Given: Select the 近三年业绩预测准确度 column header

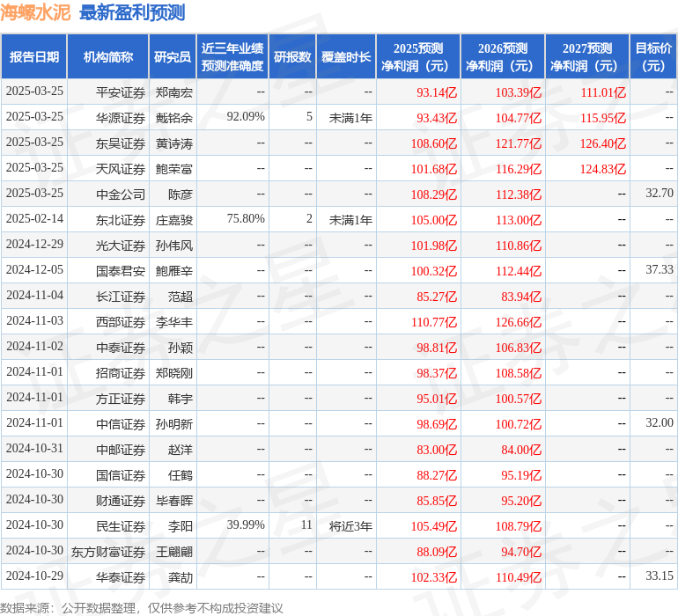Looking at the screenshot, I should [232, 56].
